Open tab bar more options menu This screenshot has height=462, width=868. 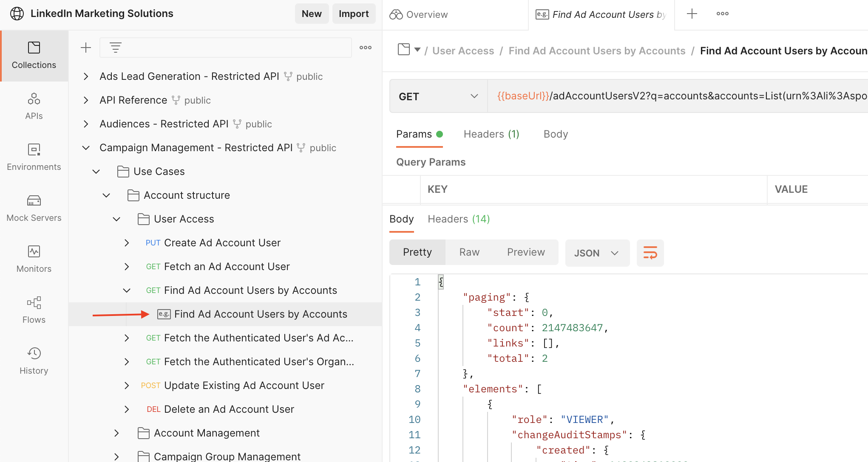click(x=723, y=14)
